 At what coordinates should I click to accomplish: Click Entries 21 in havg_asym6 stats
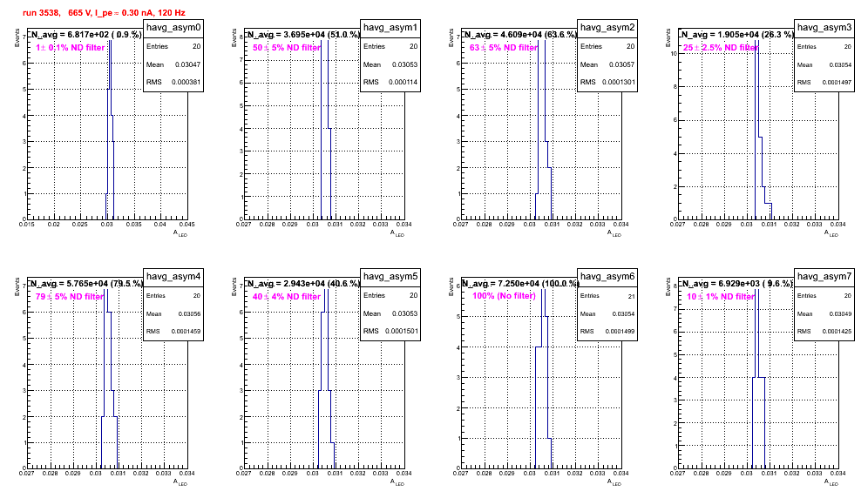(x=607, y=296)
